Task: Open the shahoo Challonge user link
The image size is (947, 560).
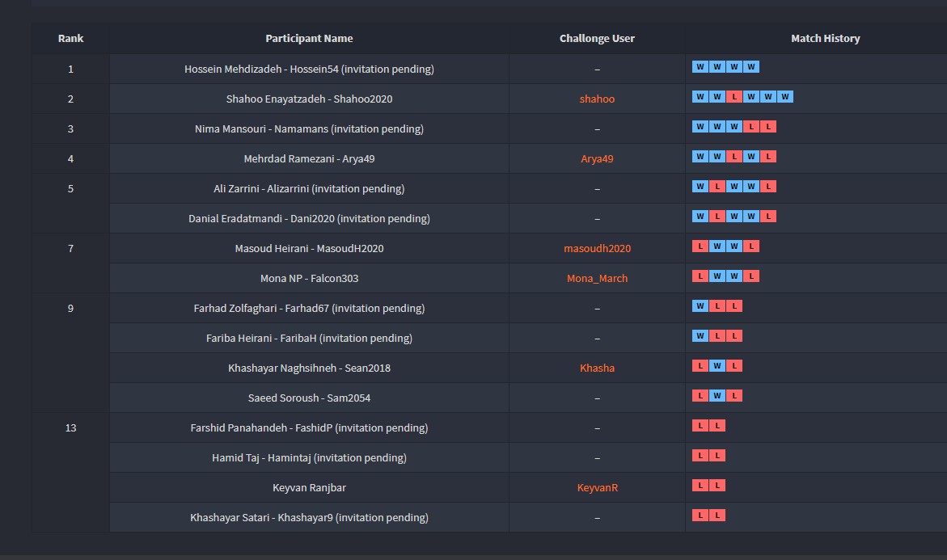Action: coord(597,99)
